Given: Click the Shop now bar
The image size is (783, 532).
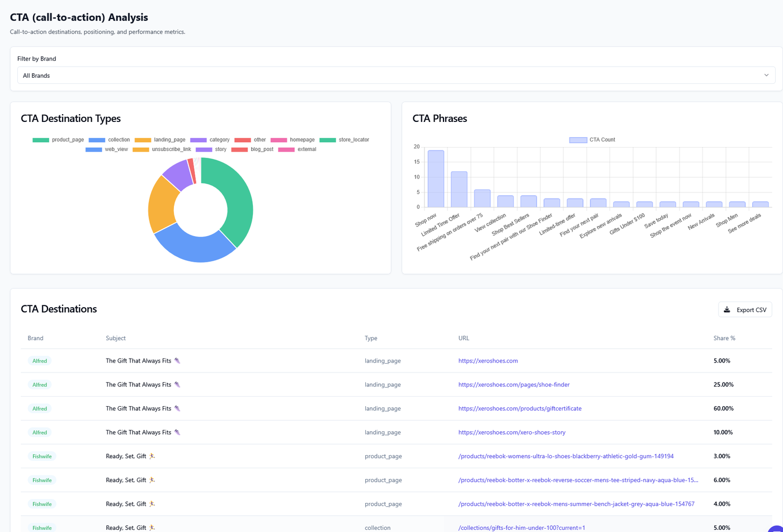Looking at the screenshot, I should [436, 179].
